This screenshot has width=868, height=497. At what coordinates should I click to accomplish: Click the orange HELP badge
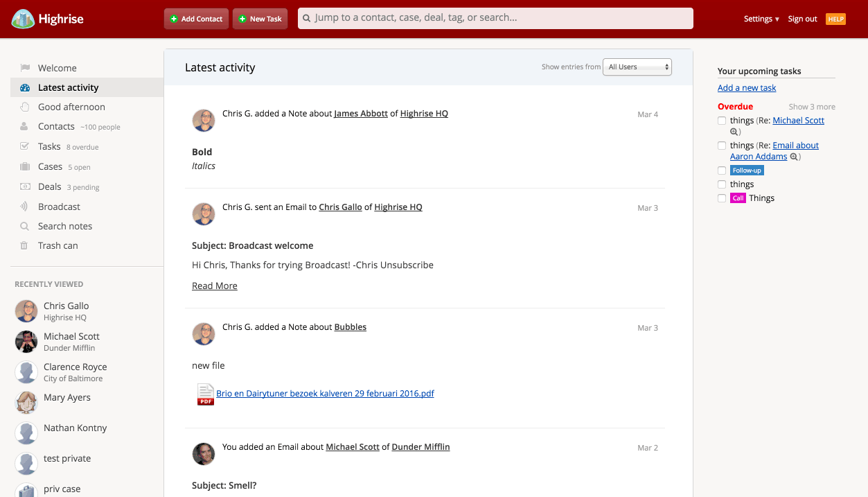[x=835, y=19]
